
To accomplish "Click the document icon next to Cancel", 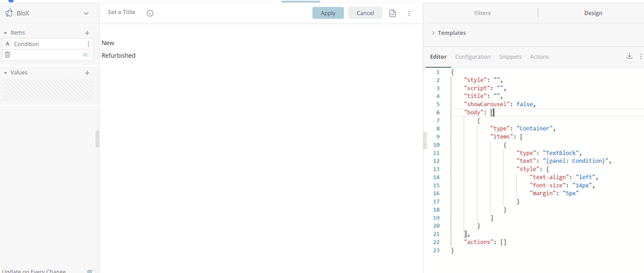I will 393,13.
